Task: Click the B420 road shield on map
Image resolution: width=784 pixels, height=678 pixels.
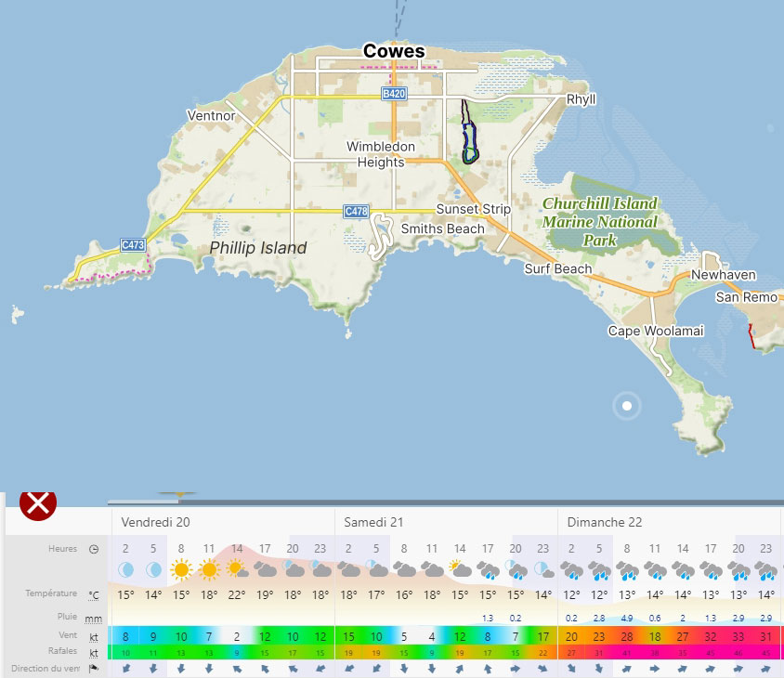Action: [395, 95]
